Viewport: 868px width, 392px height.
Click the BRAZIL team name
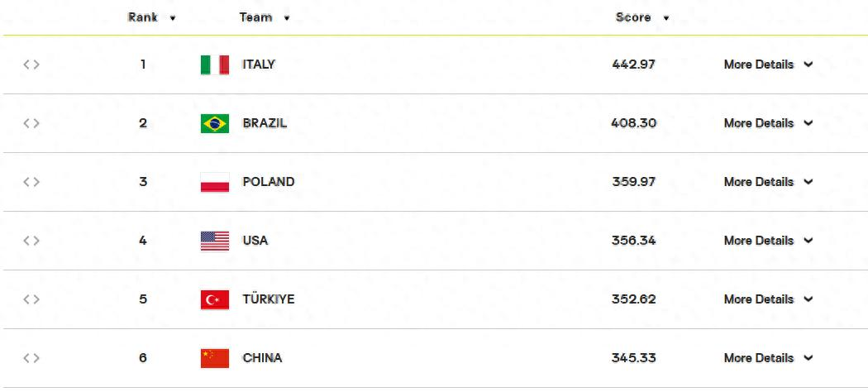pyautogui.click(x=265, y=123)
